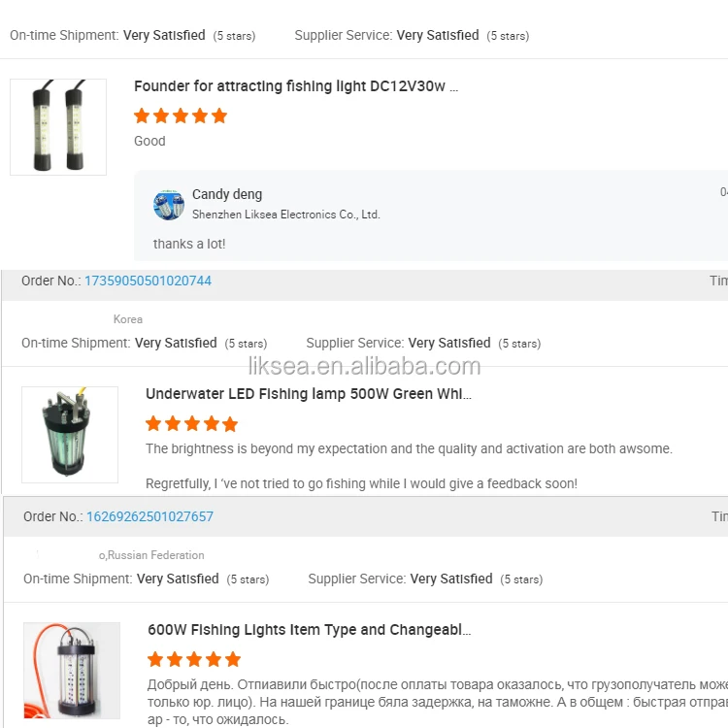Click five-star rating under the "Founder for attracting" fishing light

point(181,116)
